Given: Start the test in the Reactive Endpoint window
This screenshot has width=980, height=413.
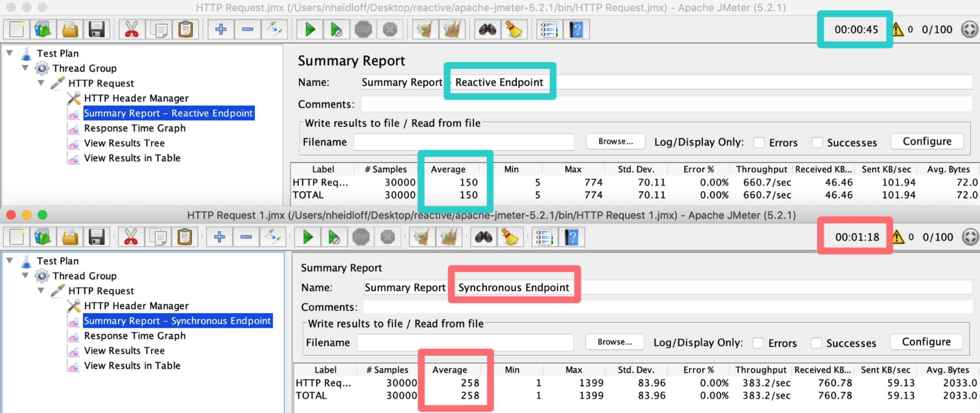Looking at the screenshot, I should [310, 29].
